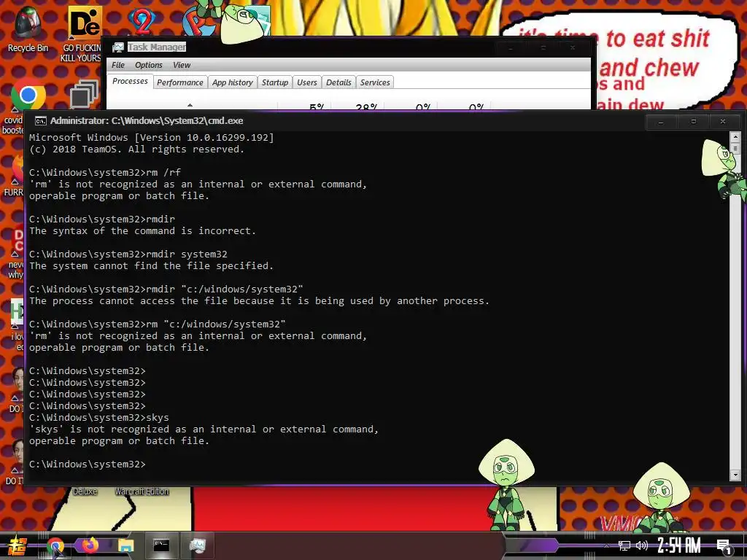The image size is (747, 560).
Task: Click the stacked windows desktop icon
Action: 84,94
